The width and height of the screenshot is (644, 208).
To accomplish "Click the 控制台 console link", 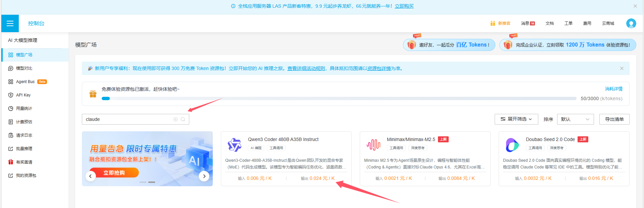I will click(x=36, y=23).
